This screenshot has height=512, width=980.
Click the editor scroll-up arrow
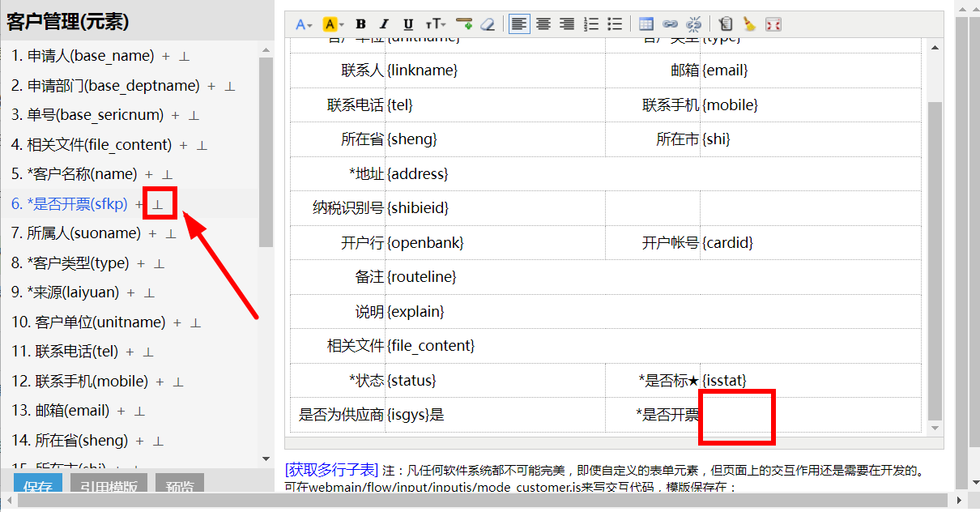[935, 47]
